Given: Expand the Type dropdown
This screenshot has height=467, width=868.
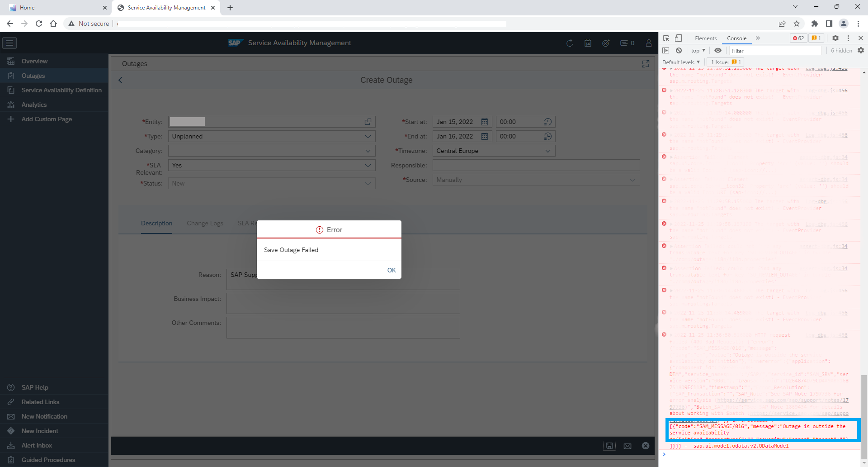Looking at the screenshot, I should click(368, 136).
